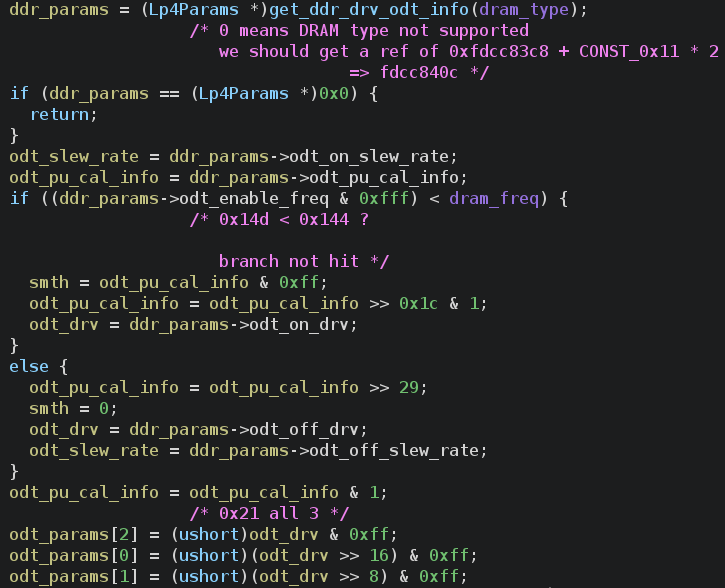This screenshot has height=588, width=725.
Task: Click the shift value 8 in odt_params[1] line
Action: [x=374, y=577]
